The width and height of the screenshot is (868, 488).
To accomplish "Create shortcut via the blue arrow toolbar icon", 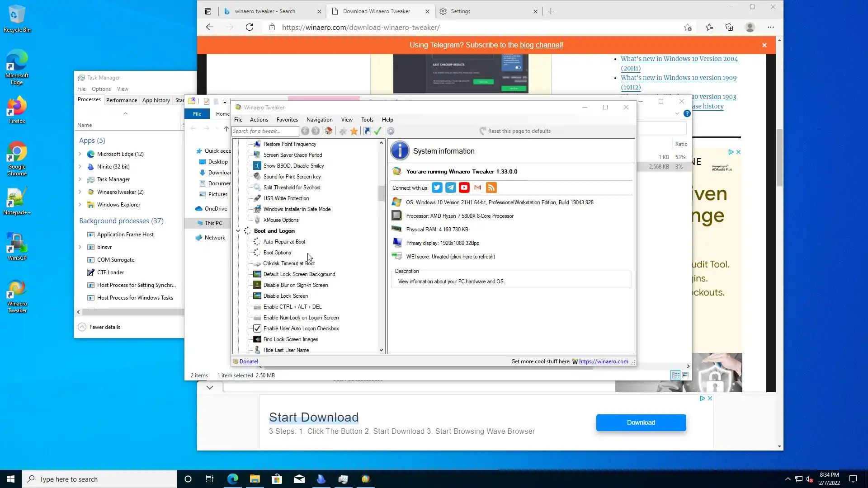I will [367, 131].
